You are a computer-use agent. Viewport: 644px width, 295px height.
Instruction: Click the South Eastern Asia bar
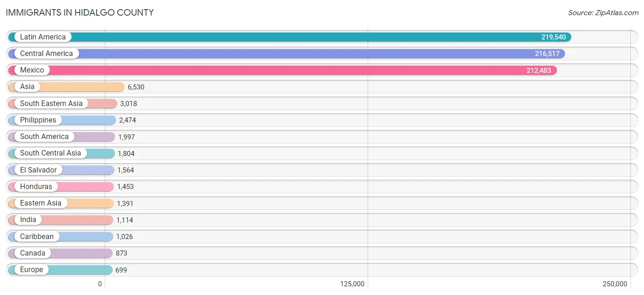[63, 104]
